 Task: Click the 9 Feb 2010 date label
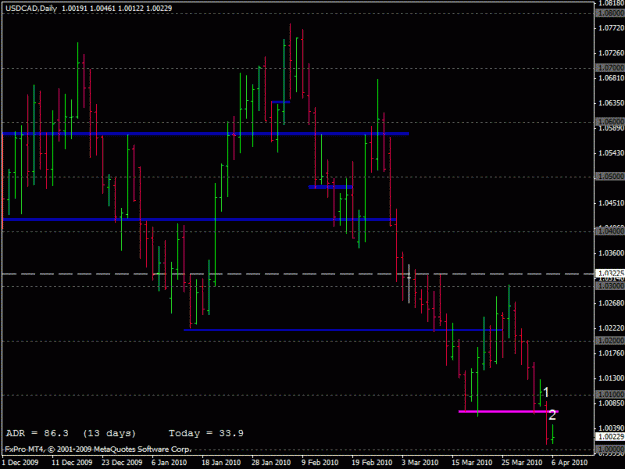(x=320, y=462)
